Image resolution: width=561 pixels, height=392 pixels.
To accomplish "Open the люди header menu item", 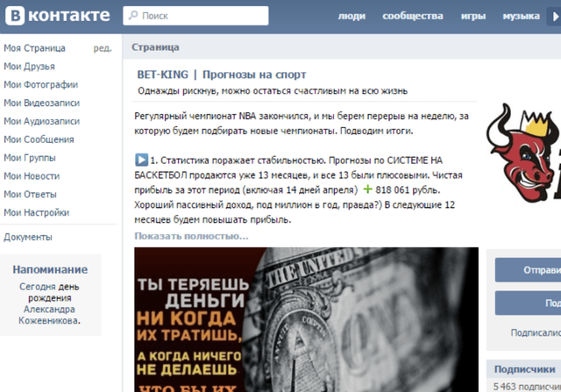I will [x=352, y=16].
